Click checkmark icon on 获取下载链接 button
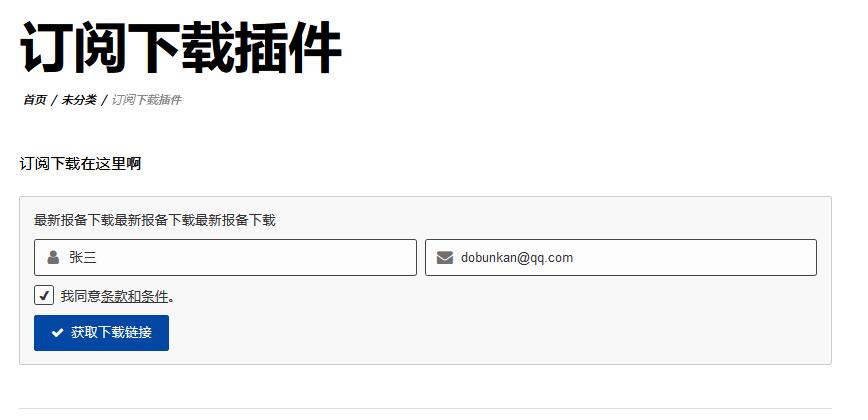Screen dimensions: 868x420 tap(57, 333)
